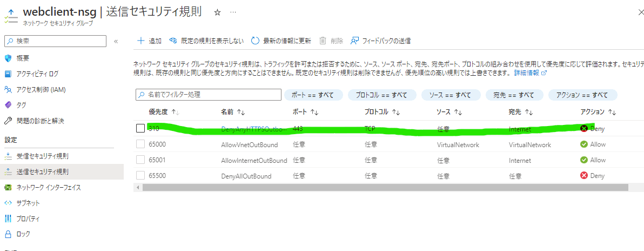Open the 宛先 == すべて filter
644x251 pixels.
click(x=514, y=95)
